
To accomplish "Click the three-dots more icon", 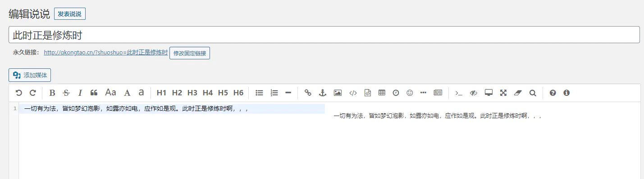I will [x=423, y=93].
